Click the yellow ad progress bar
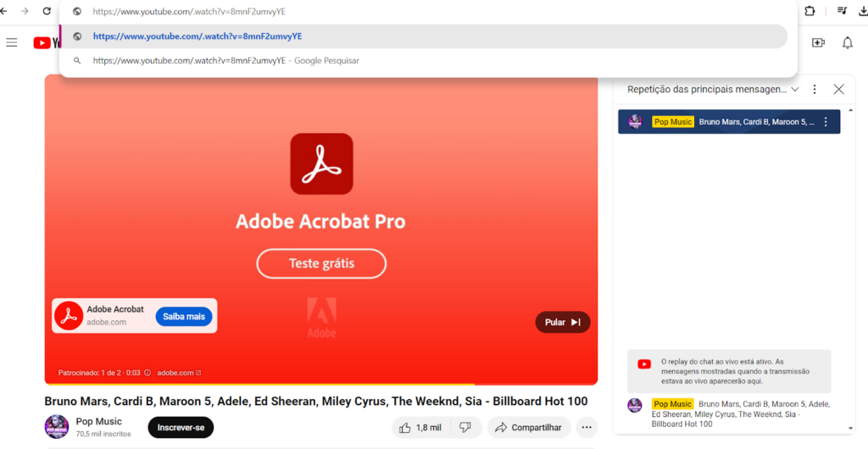The height and width of the screenshot is (449, 868). click(259, 384)
